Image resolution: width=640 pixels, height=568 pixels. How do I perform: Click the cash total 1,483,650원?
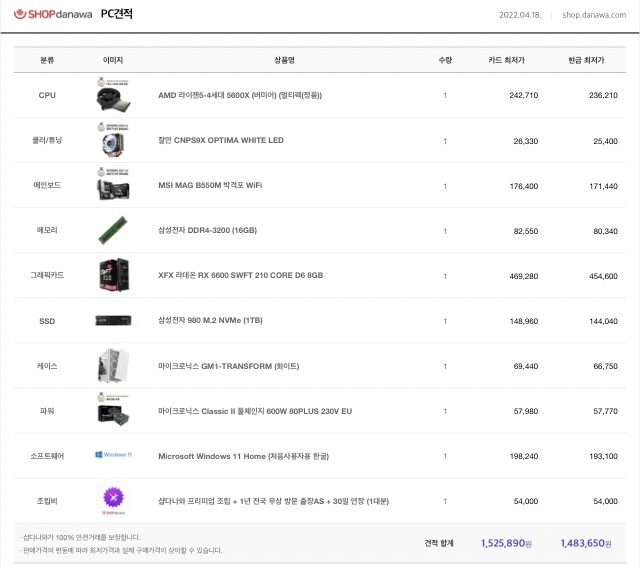point(586,543)
